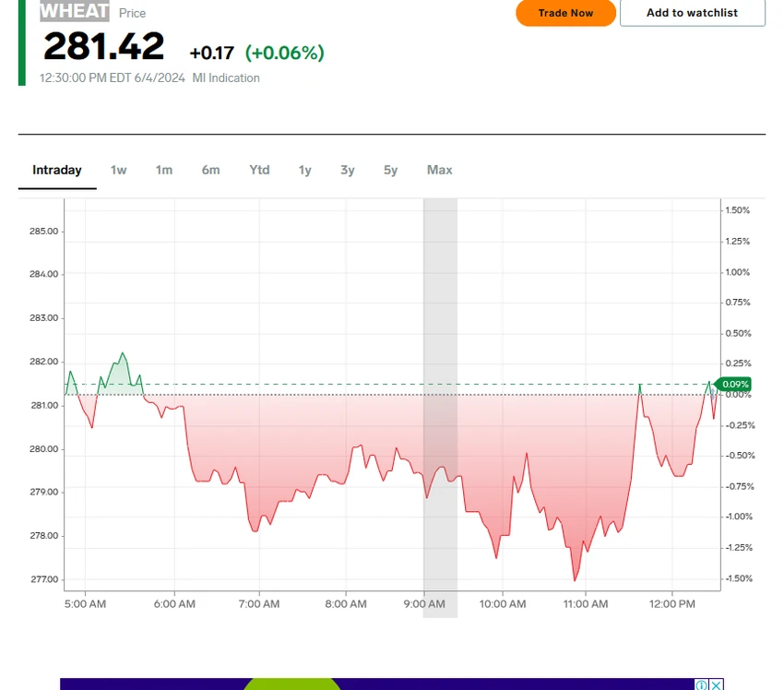This screenshot has height=690, width=784.
Task: Click the 281.42 price value
Action: click(x=104, y=46)
